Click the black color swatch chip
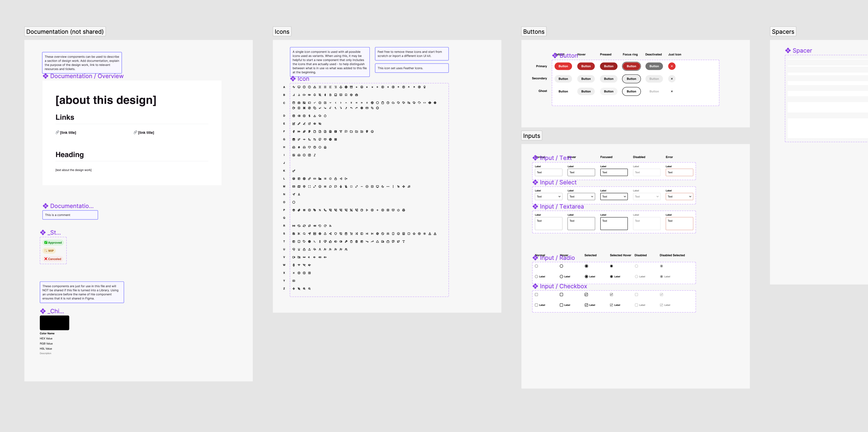Viewport: 868px width, 432px height. coord(55,323)
